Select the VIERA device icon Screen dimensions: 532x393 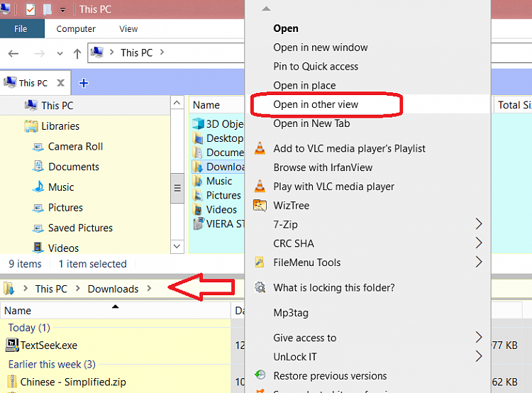coord(199,223)
